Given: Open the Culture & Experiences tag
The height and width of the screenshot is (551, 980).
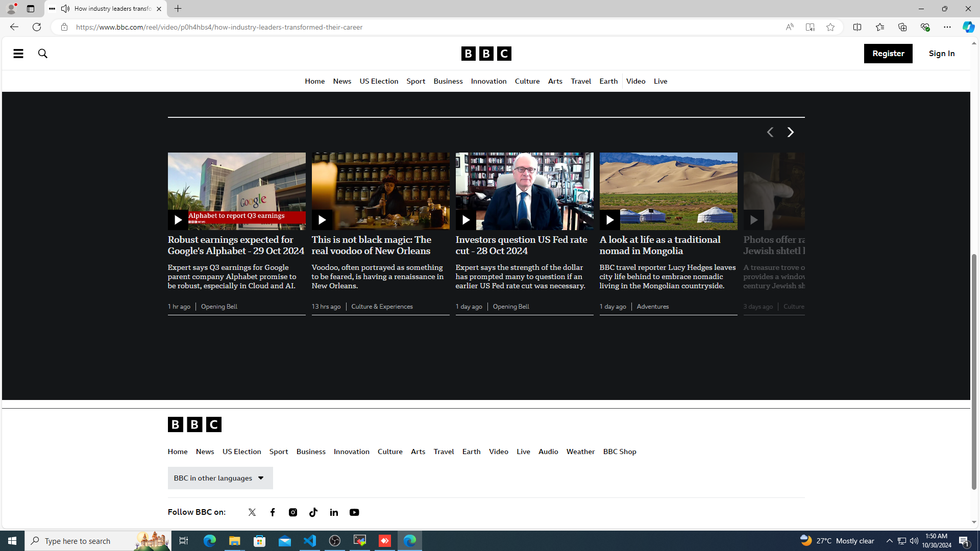Looking at the screenshot, I should 382,307.
